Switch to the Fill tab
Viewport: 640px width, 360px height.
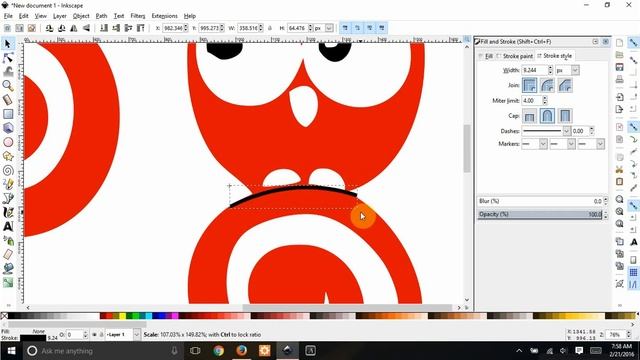tap(486, 56)
